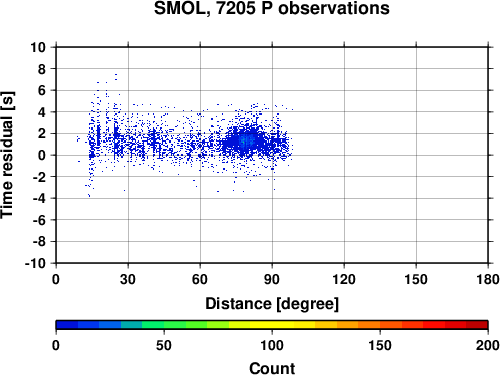
Task: Click the x-axis tick label '90'
Action: pyautogui.click(x=272, y=279)
